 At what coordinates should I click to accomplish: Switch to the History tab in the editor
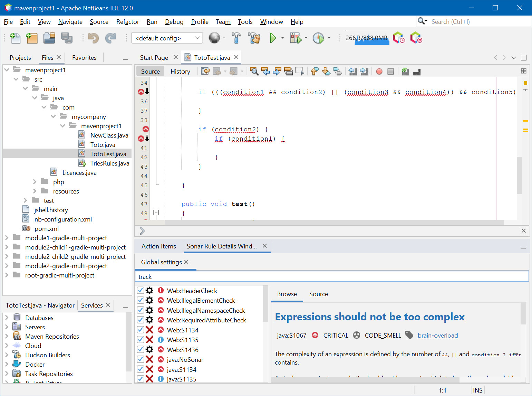coord(180,71)
